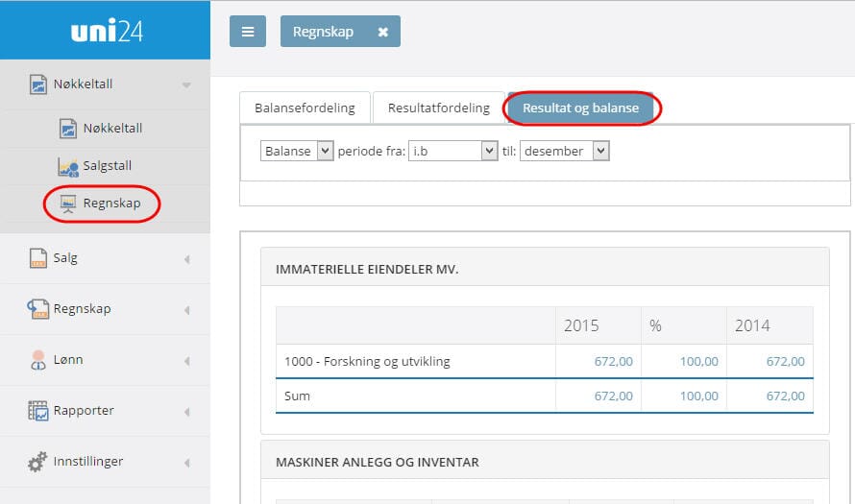Close the Regnskap tab with X
Viewport: 855px width, 504px height.
point(382,32)
